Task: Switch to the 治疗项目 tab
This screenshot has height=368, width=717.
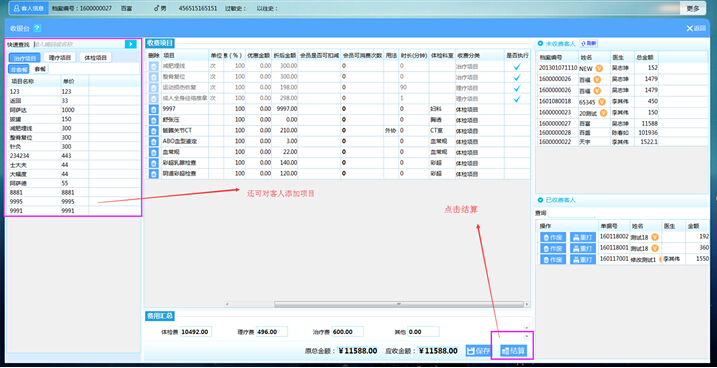Action: [25, 58]
